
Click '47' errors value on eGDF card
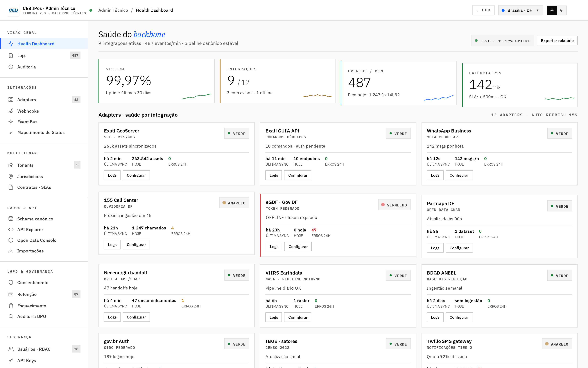[314, 230]
